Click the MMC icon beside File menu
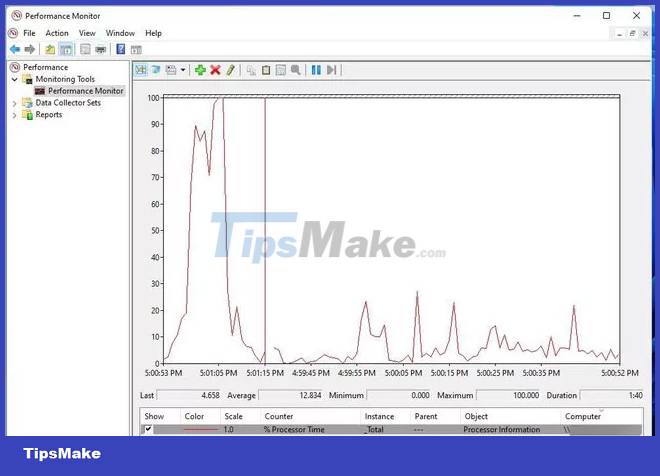The height and width of the screenshot is (476, 660). pos(13,33)
